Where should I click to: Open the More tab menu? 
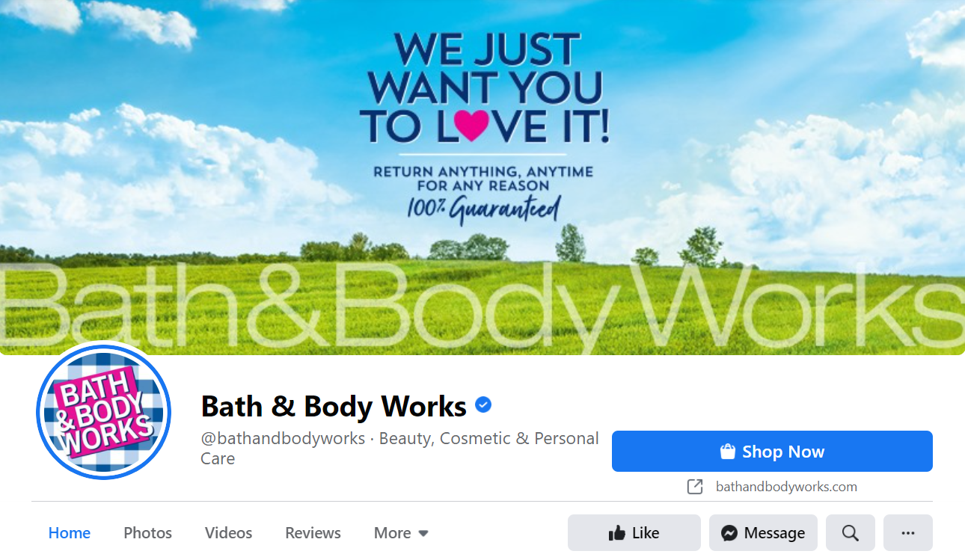click(x=401, y=533)
